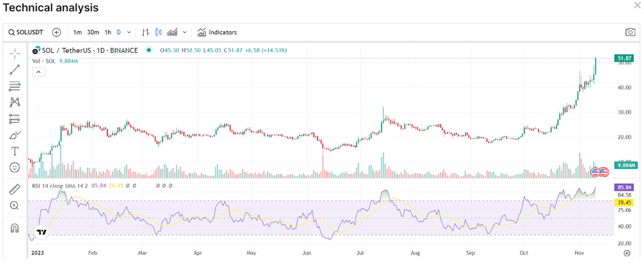Take a chart snapshot with the camera icon
Screen dimensions: 644x265
click(630, 32)
